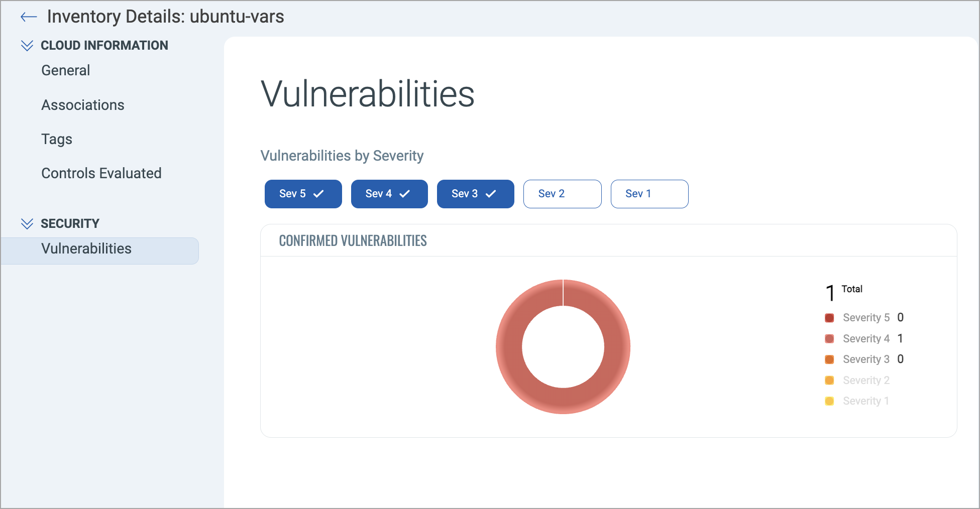
Task: Enable the Sev 2 filter
Action: coord(562,194)
